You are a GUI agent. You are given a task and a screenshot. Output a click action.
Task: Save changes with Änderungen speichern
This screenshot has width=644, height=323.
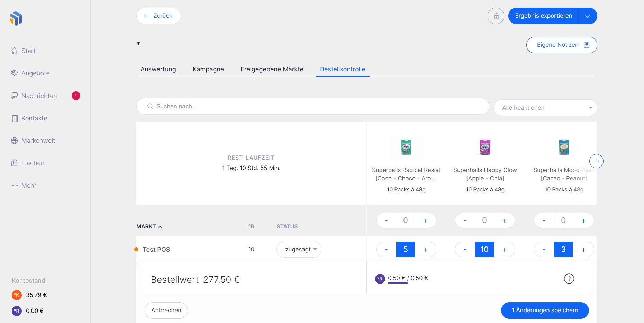(545, 310)
